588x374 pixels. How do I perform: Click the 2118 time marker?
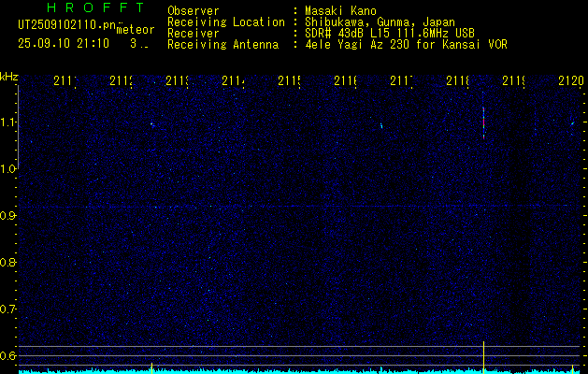click(x=457, y=81)
